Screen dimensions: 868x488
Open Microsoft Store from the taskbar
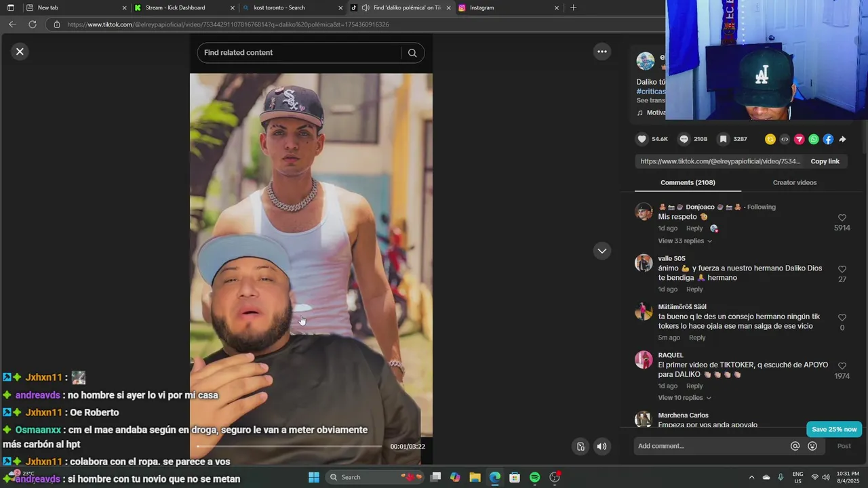515,477
